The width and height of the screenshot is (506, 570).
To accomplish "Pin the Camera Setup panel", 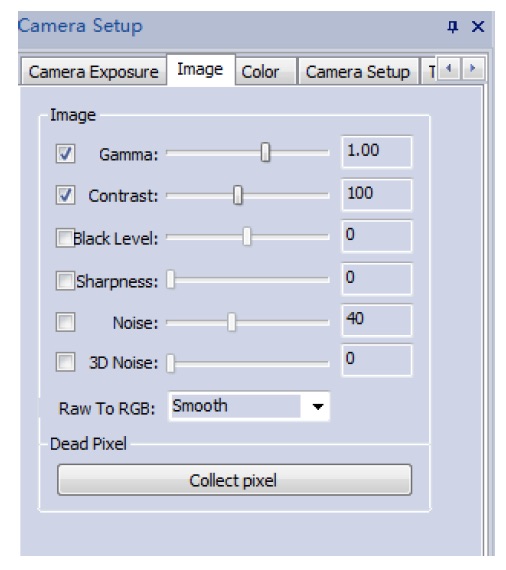I will tap(453, 27).
